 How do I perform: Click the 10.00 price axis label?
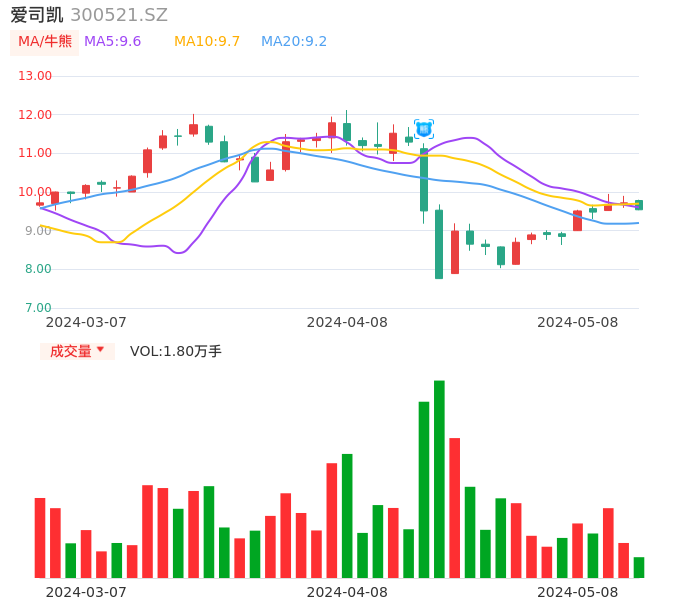pos(36,192)
